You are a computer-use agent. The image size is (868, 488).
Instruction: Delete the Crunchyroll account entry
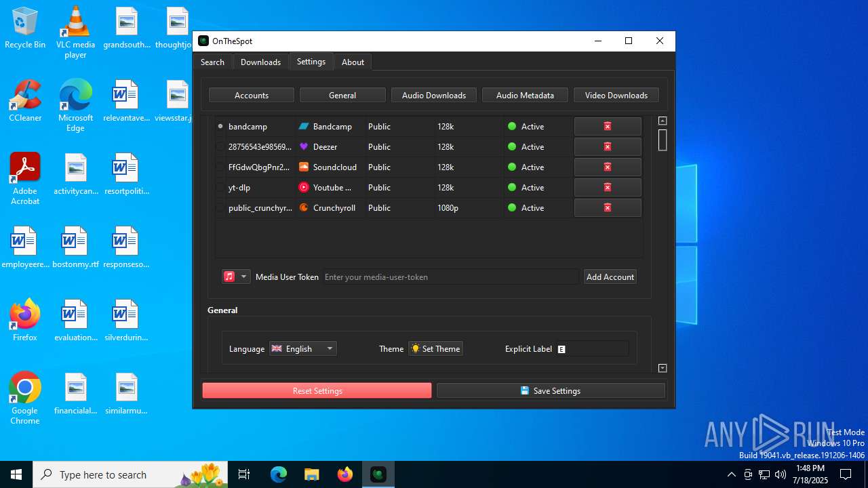click(608, 207)
